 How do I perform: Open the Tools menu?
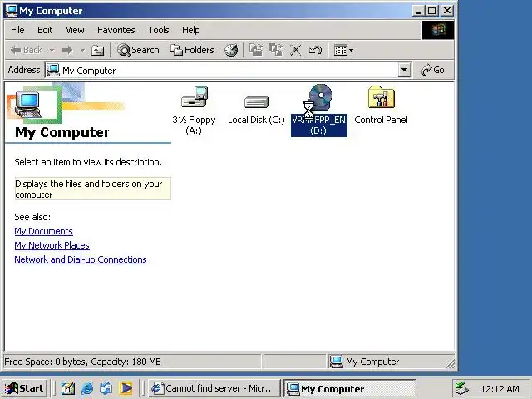pos(159,30)
